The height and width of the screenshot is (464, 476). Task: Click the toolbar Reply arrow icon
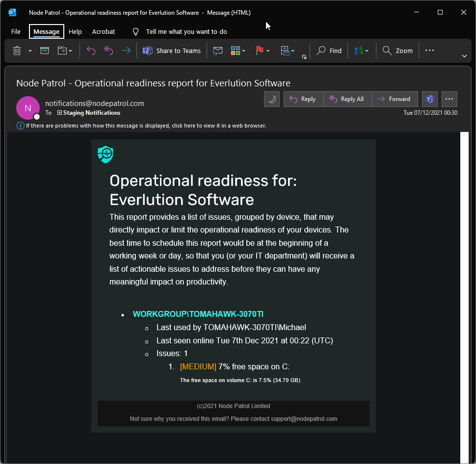point(91,51)
